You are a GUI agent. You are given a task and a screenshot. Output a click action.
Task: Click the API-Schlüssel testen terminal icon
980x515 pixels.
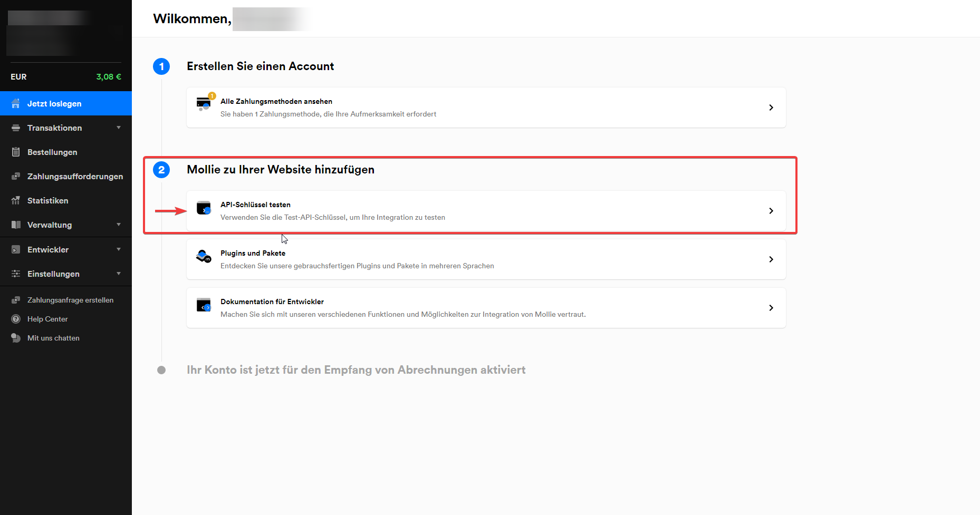(x=204, y=208)
